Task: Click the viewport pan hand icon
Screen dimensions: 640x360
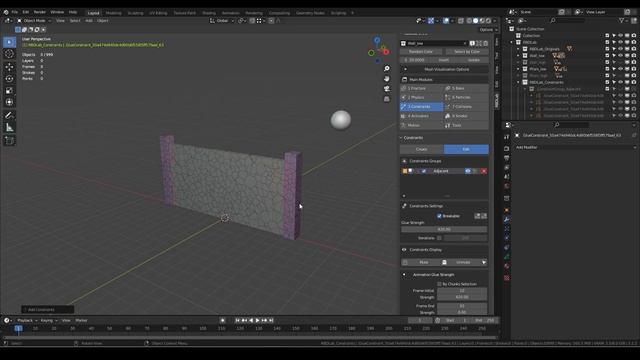Action: tap(387, 78)
